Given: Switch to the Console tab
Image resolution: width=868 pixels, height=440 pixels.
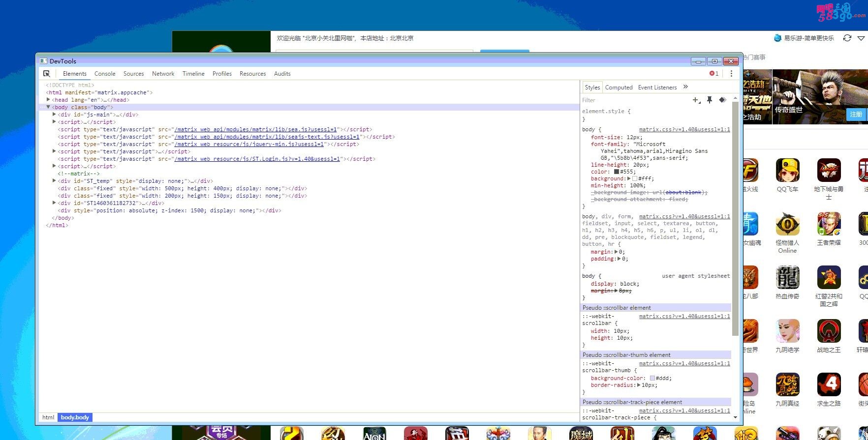Looking at the screenshot, I should coord(105,74).
